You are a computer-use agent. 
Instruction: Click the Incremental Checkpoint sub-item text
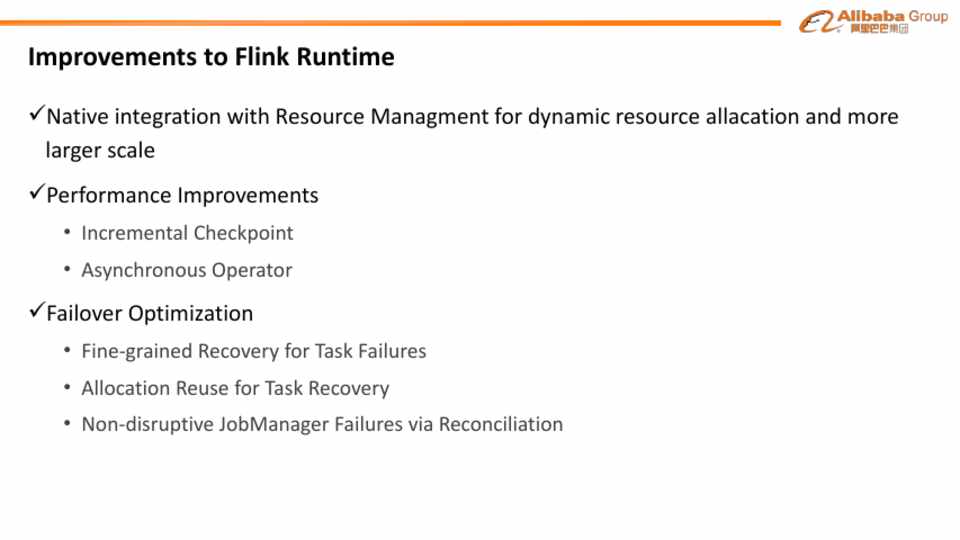coord(187,233)
